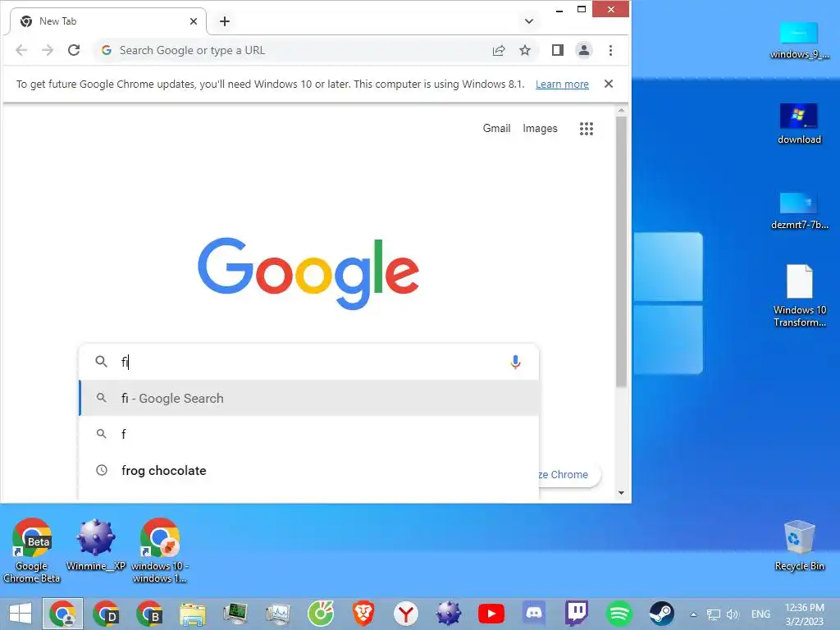Open Brave browser from the taskbar

pos(363,614)
